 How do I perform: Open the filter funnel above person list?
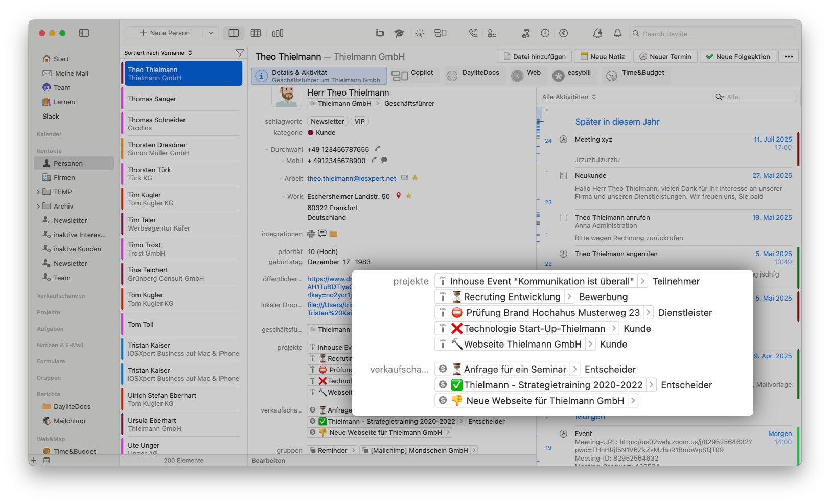239,53
